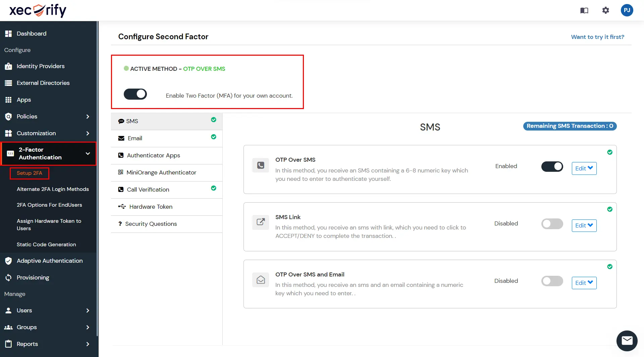The image size is (644, 357).
Task: Click the sidebar vertical scrollbar
Action: coord(97,178)
